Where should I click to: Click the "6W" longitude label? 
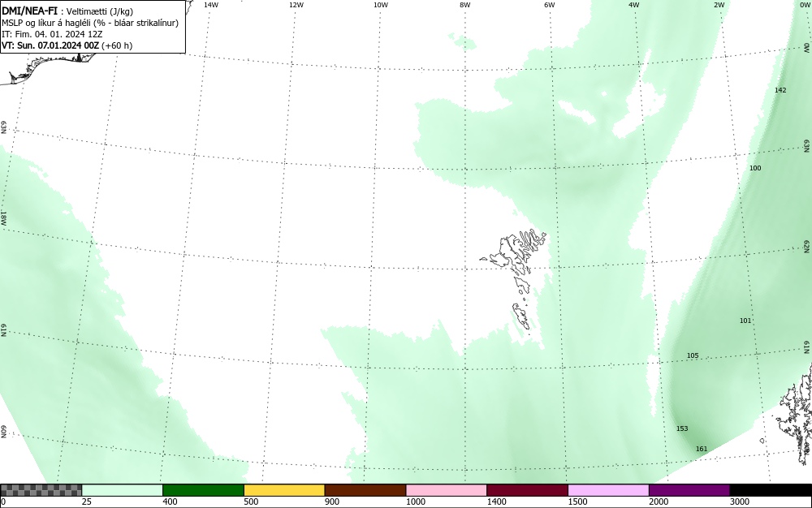[x=550, y=5]
